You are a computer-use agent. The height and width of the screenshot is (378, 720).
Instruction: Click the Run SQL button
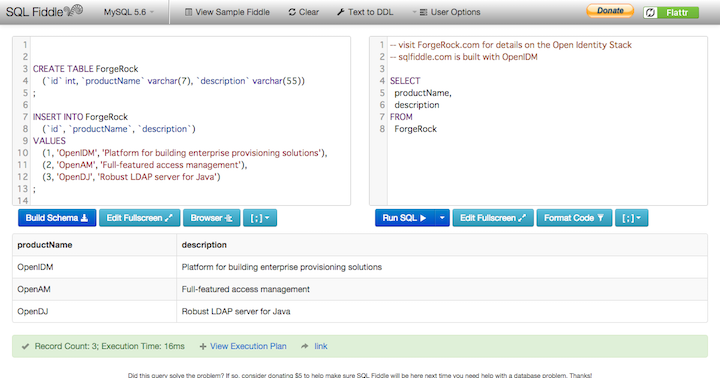(x=405, y=218)
